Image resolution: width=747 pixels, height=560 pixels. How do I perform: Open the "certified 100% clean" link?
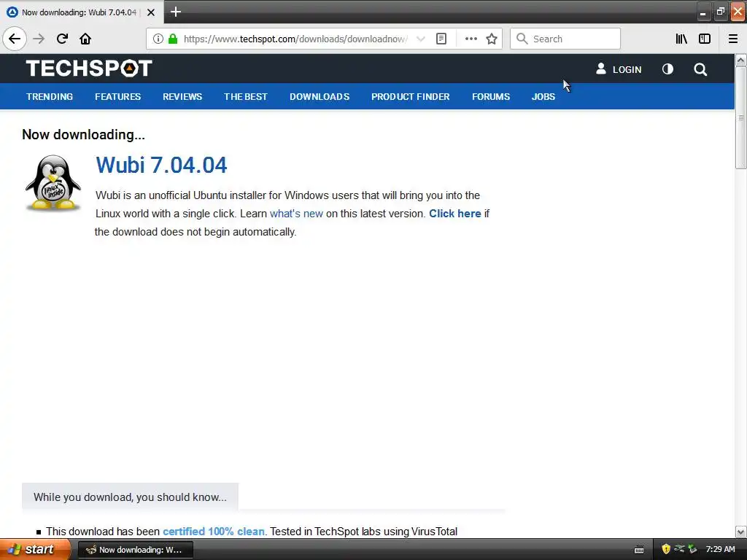pos(214,532)
